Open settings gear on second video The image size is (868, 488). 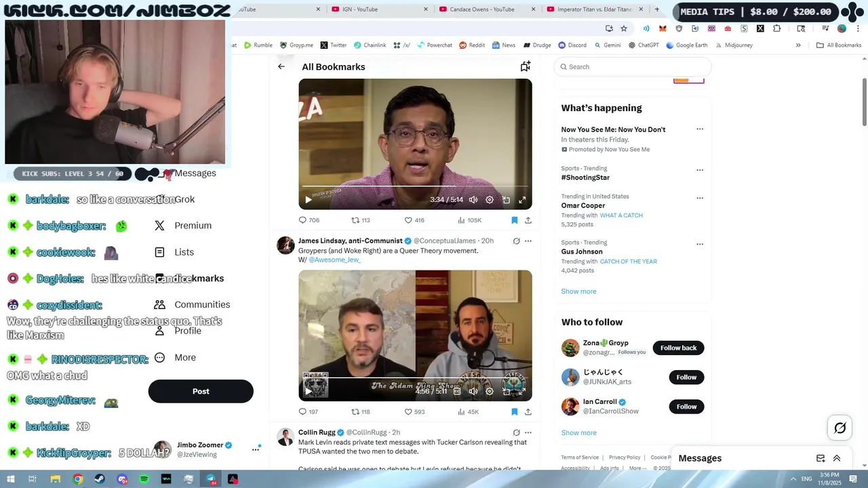pyautogui.click(x=490, y=391)
